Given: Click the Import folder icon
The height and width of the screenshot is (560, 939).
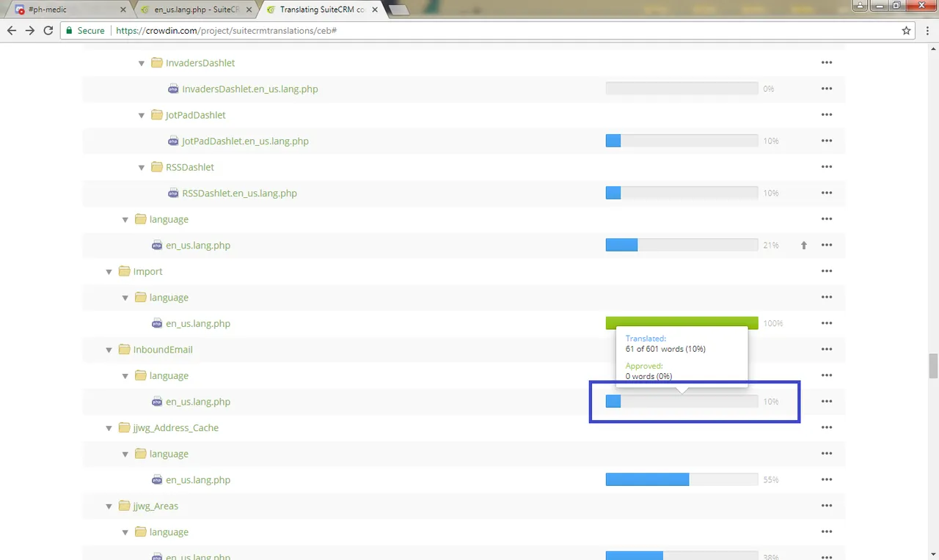Looking at the screenshot, I should [x=124, y=271].
